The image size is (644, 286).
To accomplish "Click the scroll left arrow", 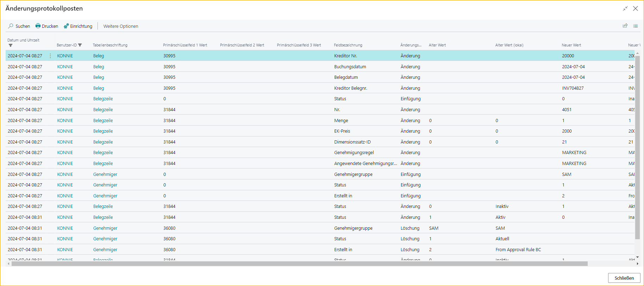I will (x=8, y=264).
